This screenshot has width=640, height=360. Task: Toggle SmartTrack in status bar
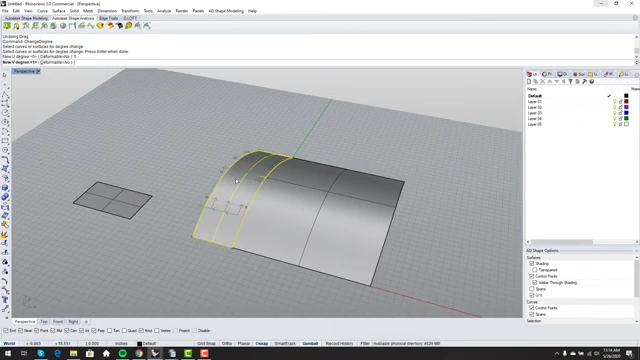pos(285,344)
